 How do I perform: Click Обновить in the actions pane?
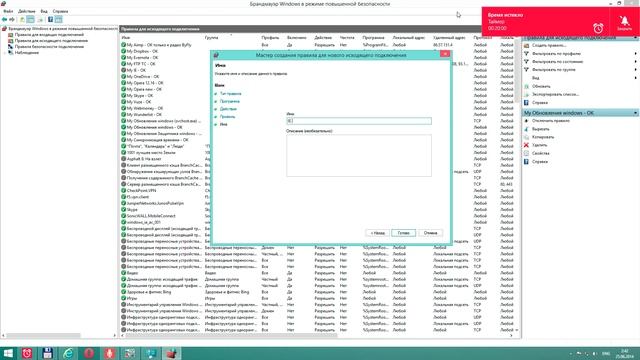pyautogui.click(x=541, y=87)
